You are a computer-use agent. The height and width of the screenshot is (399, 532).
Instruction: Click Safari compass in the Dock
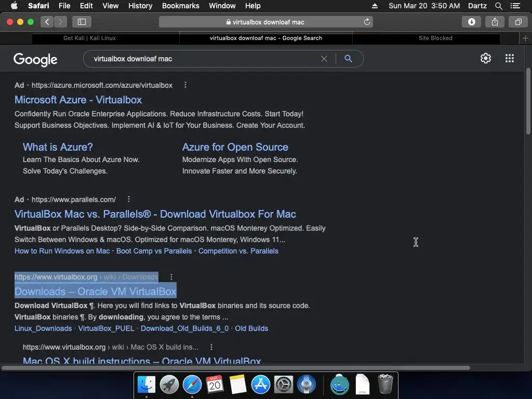pos(192,385)
